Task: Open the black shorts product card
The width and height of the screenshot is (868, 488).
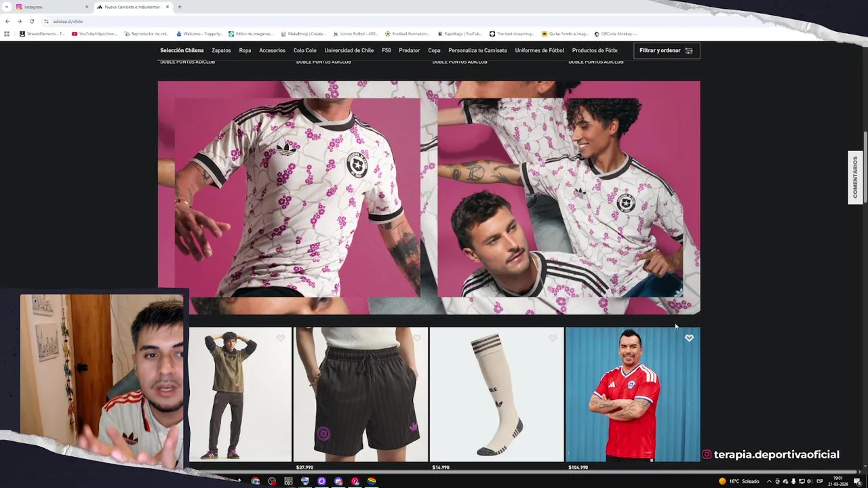Action: tap(361, 394)
